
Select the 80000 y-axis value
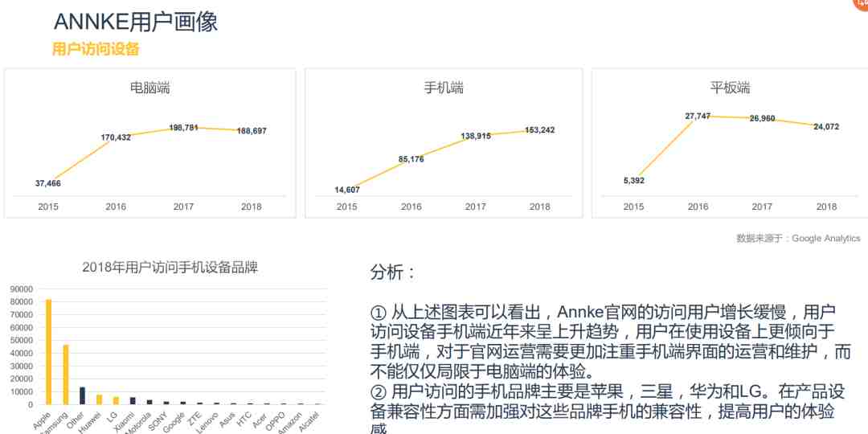(x=23, y=301)
